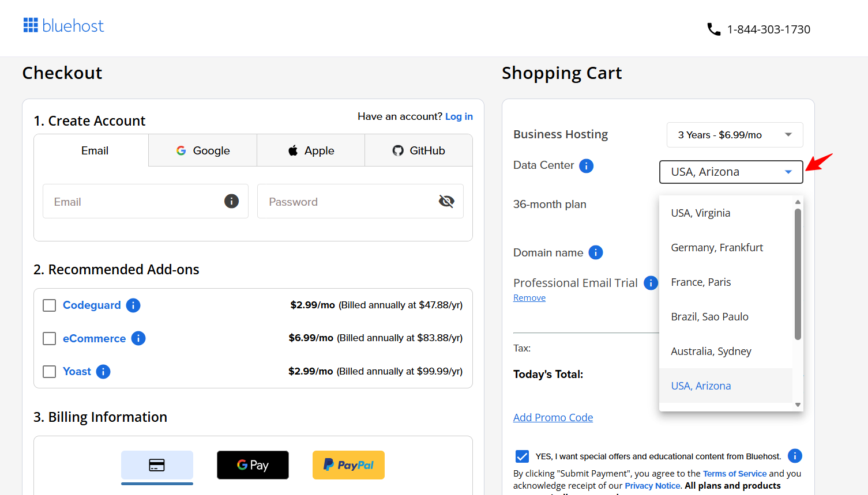Image resolution: width=868 pixels, height=495 pixels.
Task: Choose Google Pay as payment method
Action: pyautogui.click(x=253, y=465)
